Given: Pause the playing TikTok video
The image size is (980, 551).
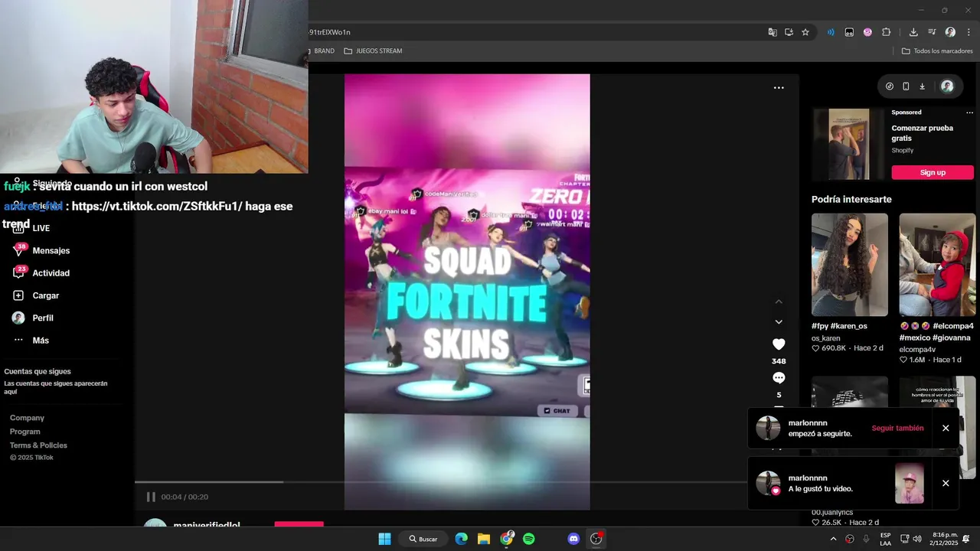Looking at the screenshot, I should (x=151, y=497).
